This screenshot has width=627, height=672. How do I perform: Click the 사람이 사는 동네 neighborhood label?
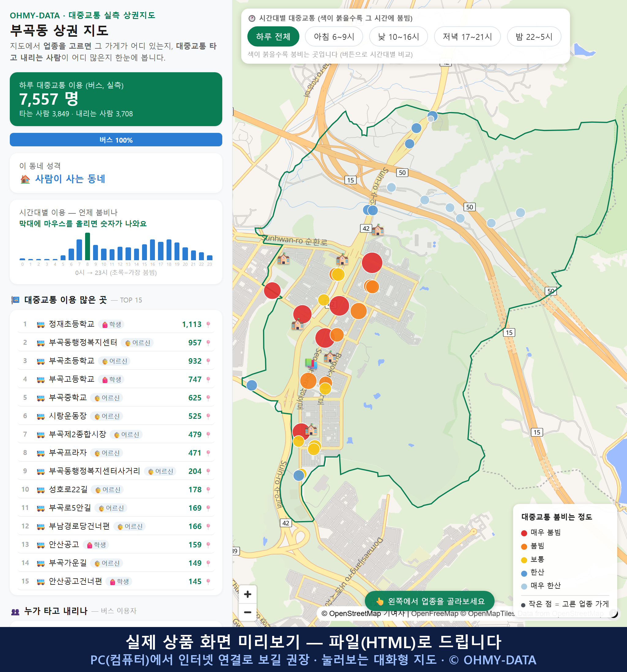(x=70, y=179)
